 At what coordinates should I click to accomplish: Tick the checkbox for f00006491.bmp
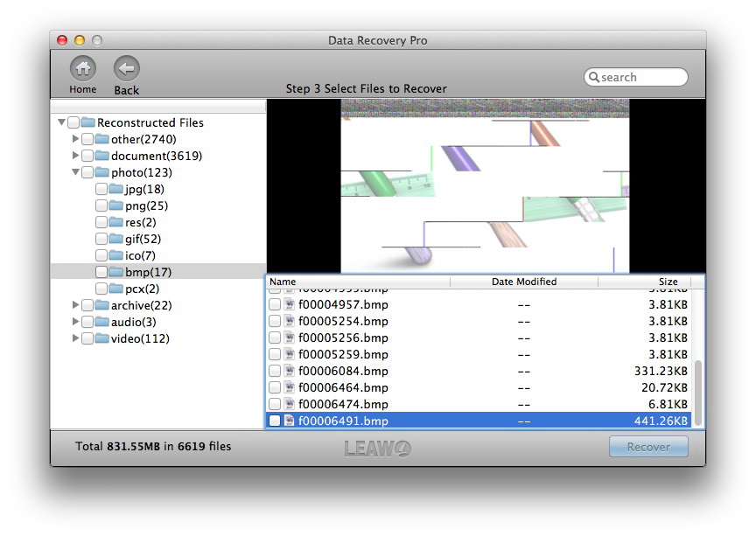pos(275,421)
